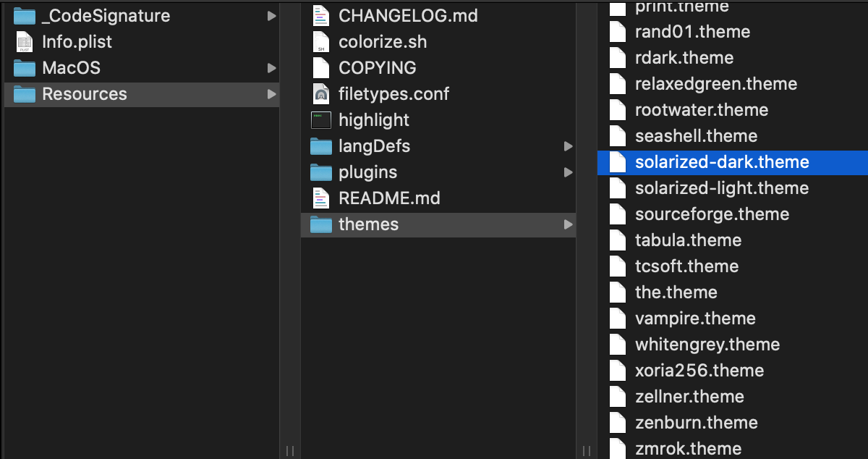Select the the.theme row
Viewport: 868px width, 459px height.
click(x=733, y=292)
